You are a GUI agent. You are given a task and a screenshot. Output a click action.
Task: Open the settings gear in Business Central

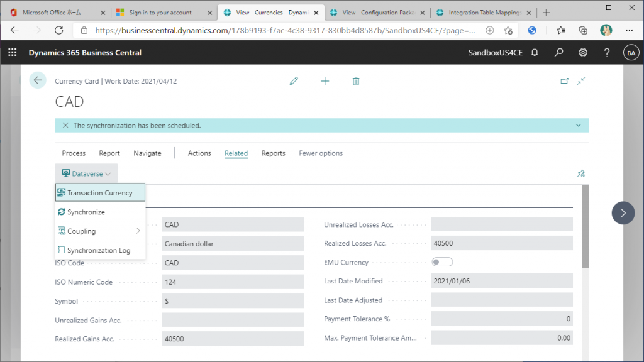583,53
